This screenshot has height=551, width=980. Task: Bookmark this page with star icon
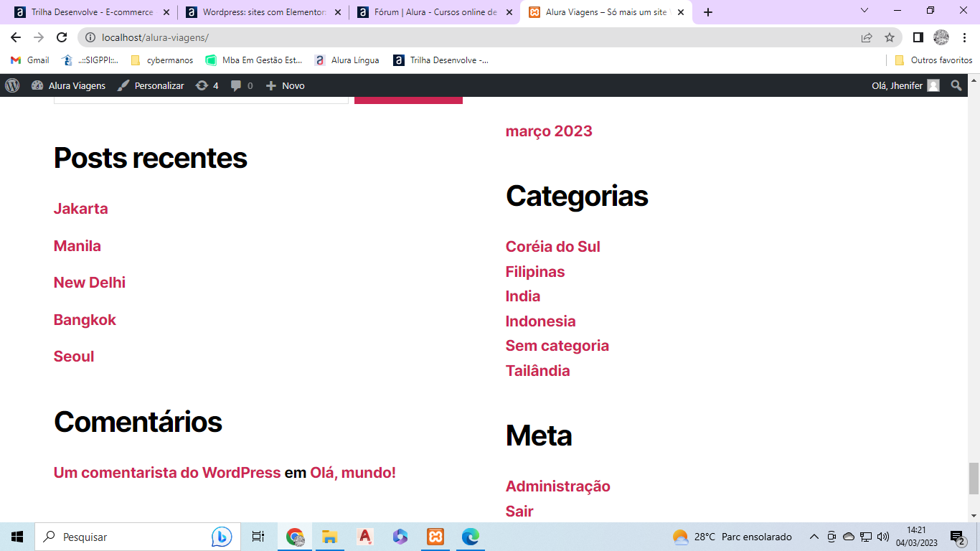point(890,37)
